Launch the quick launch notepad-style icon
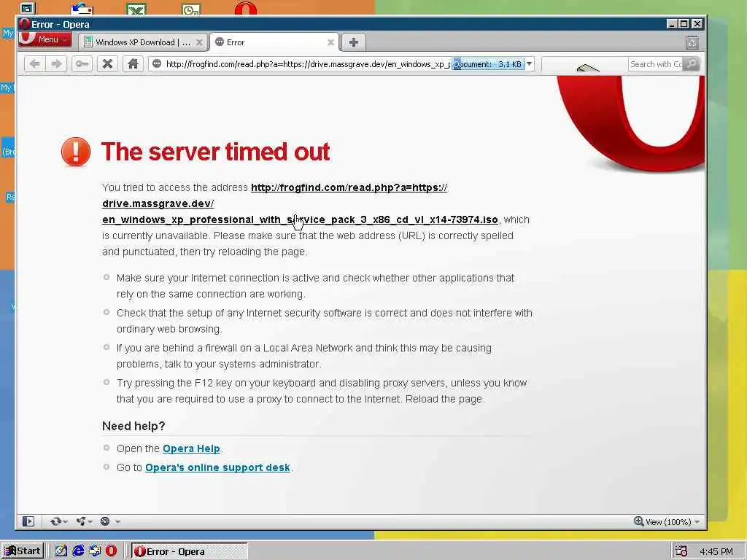 tap(61, 551)
